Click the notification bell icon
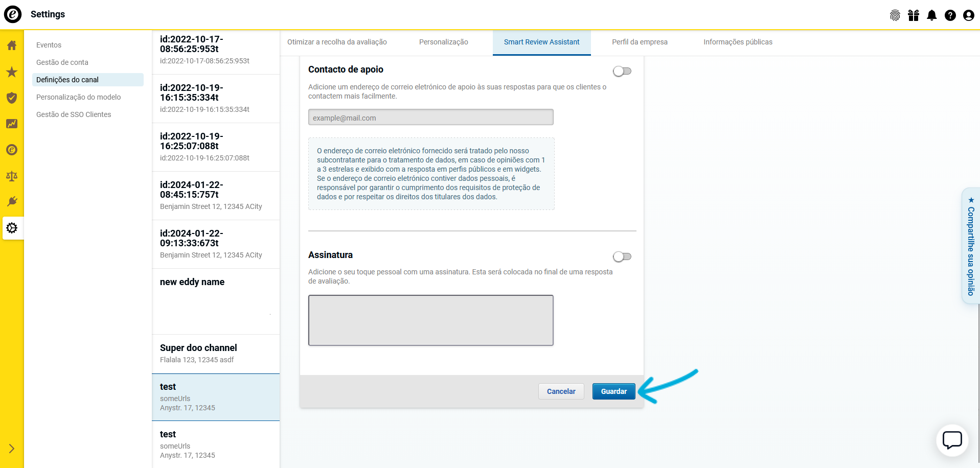Viewport: 980px width, 468px height. click(932, 15)
